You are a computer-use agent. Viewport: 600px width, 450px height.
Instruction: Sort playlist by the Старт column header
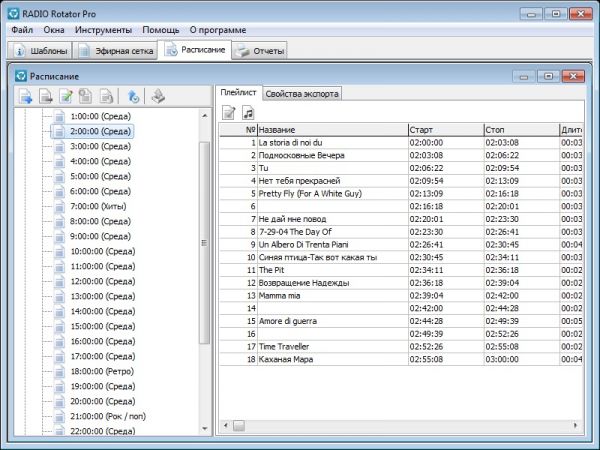click(x=443, y=130)
